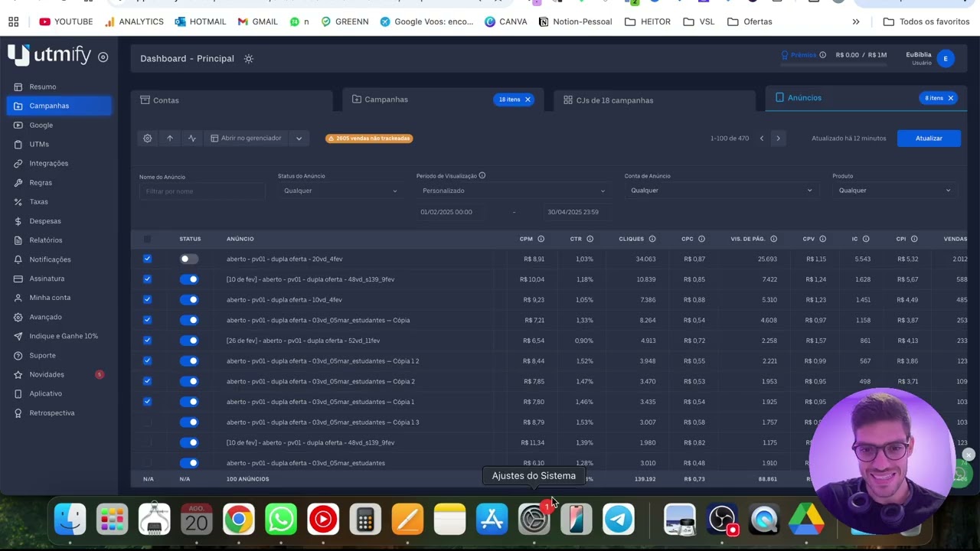Viewport: 980px width, 551px height.
Task: Open info icon next to CLIQUES column
Action: coord(652,239)
